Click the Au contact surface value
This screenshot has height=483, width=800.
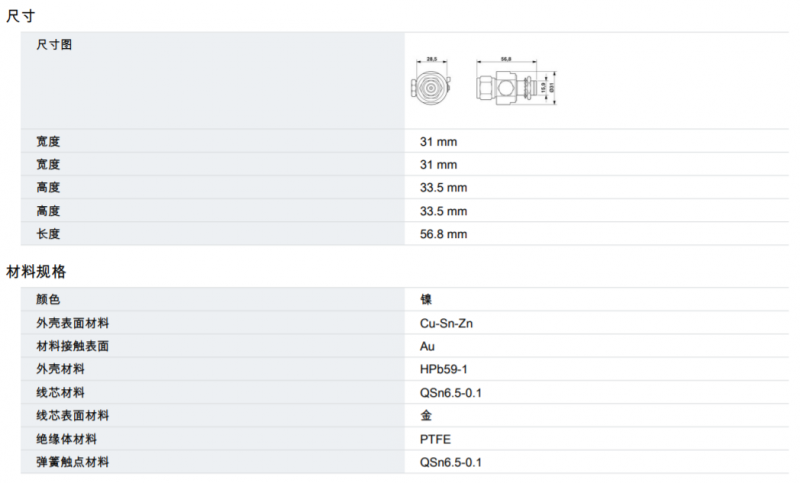pos(427,346)
